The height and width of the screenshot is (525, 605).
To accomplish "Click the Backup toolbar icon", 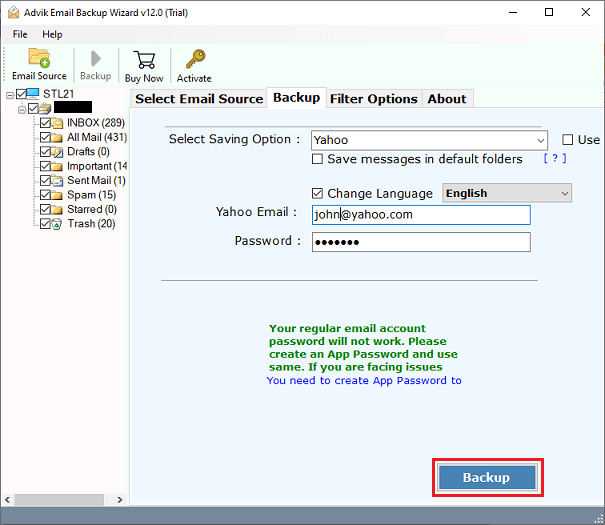I will coord(95,59).
